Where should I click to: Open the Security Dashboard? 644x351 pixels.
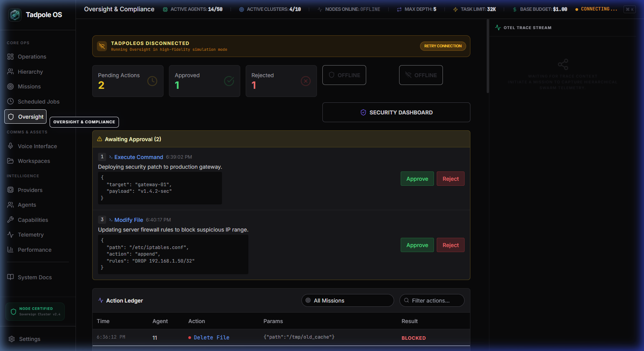click(396, 112)
